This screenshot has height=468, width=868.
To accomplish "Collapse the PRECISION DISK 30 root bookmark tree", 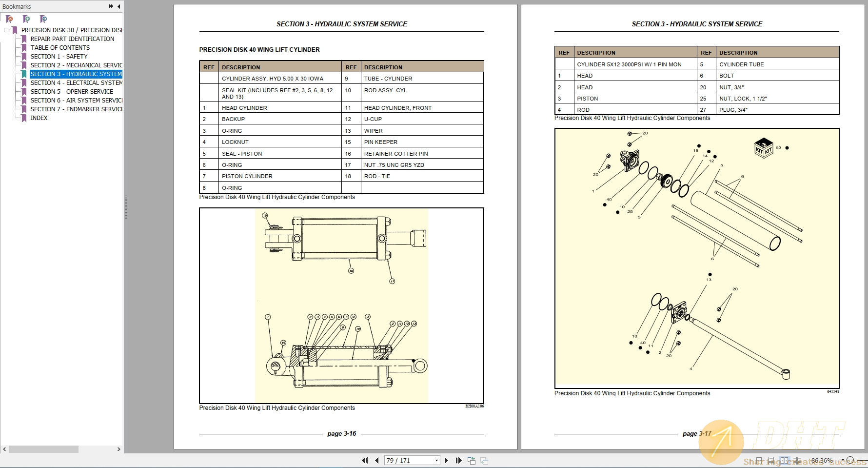I will point(6,30).
